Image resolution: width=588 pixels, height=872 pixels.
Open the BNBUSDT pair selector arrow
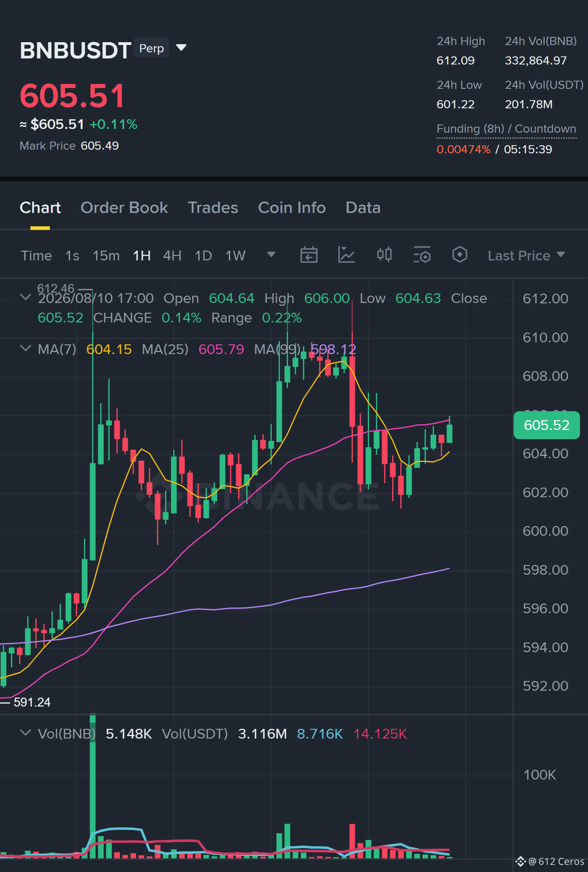point(181,48)
